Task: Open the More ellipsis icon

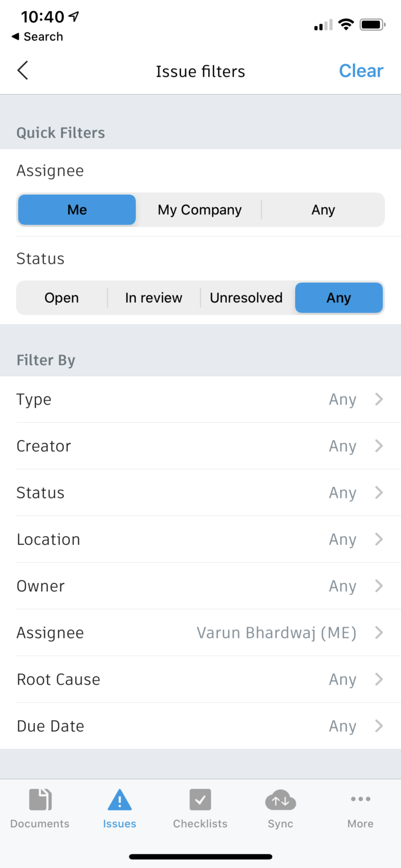Action: tap(360, 799)
